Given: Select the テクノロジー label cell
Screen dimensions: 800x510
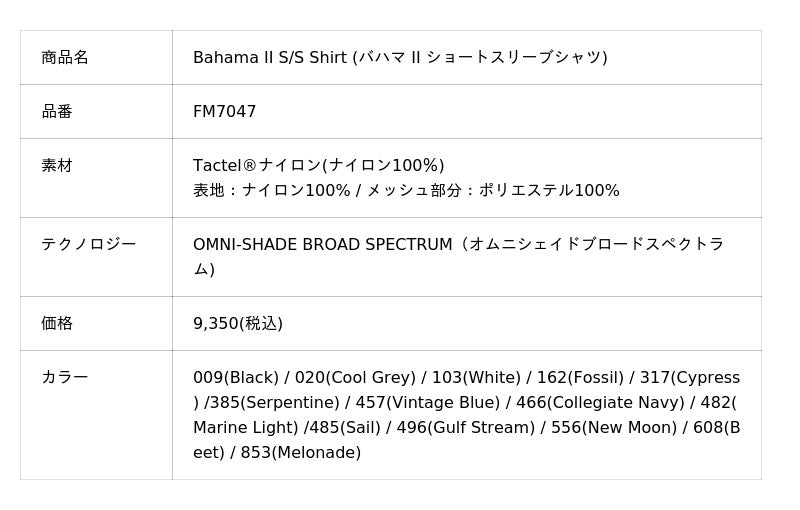Looking at the screenshot, I should click(88, 244).
